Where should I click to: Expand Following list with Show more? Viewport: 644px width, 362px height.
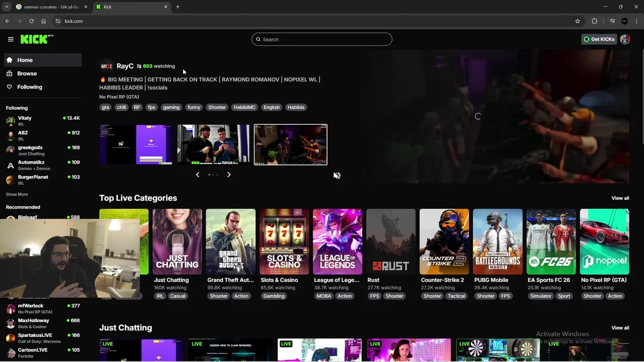pos(17,194)
